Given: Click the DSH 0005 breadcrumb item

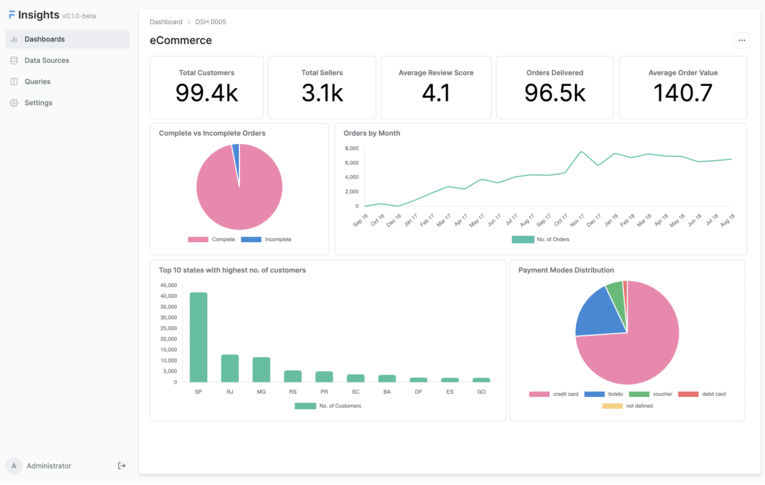Looking at the screenshot, I should 211,21.
